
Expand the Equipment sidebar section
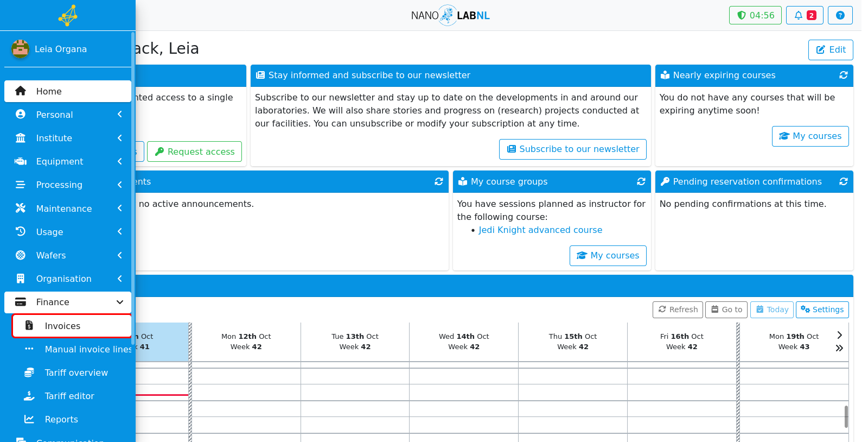(68, 161)
